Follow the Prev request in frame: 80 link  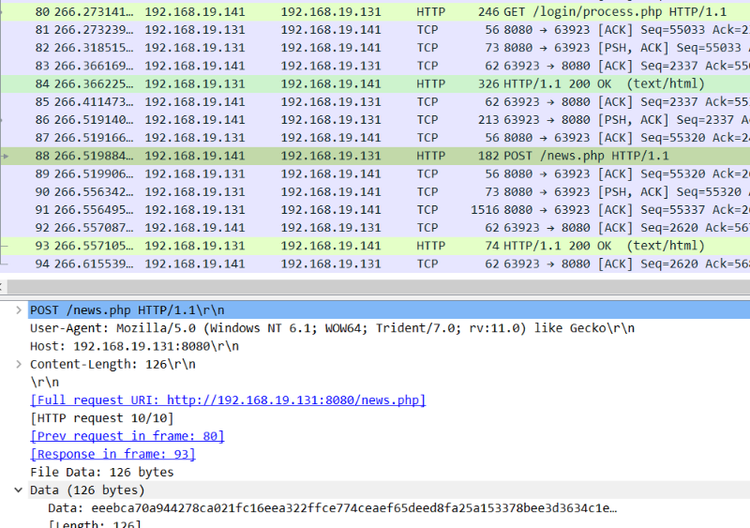(127, 436)
